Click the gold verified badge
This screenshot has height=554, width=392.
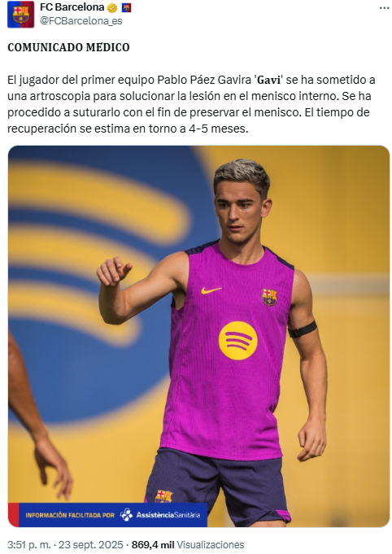[x=112, y=7]
